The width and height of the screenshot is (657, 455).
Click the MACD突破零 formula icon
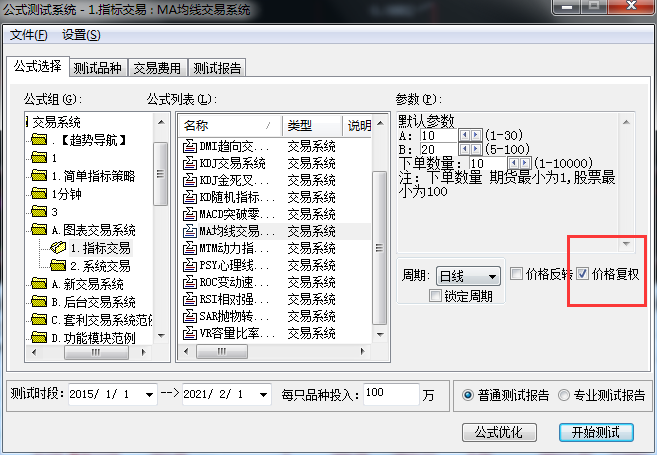tap(190, 214)
